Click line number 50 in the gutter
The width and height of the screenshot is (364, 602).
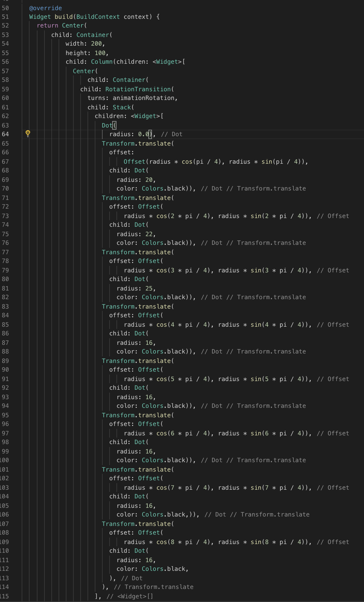[x=5, y=8]
